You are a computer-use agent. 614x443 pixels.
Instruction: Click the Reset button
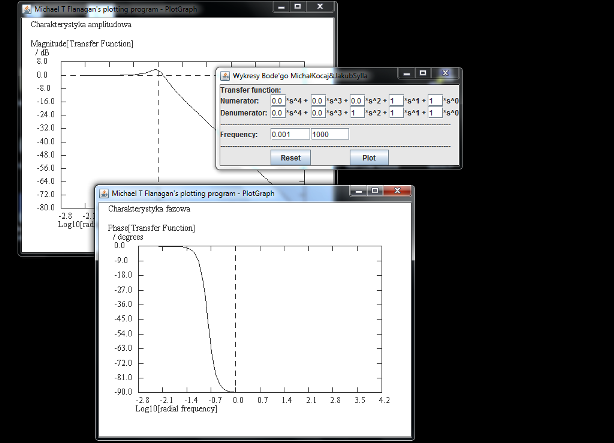[x=291, y=158]
